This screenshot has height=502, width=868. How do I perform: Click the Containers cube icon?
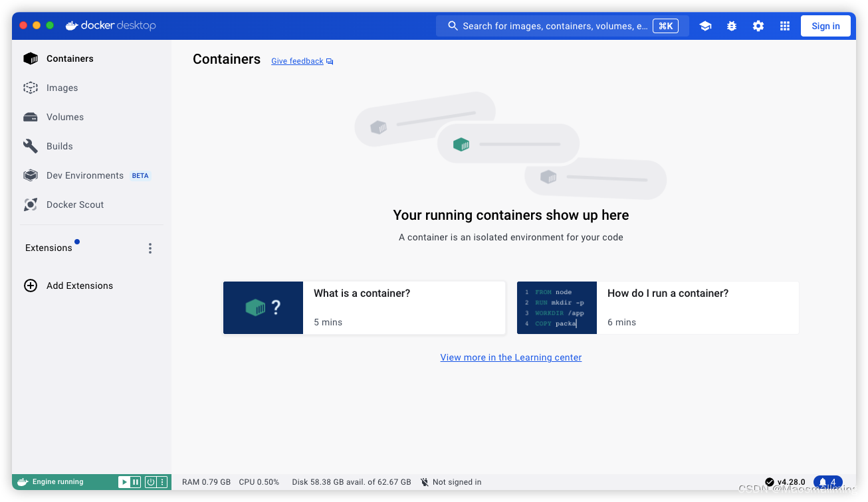(x=31, y=58)
